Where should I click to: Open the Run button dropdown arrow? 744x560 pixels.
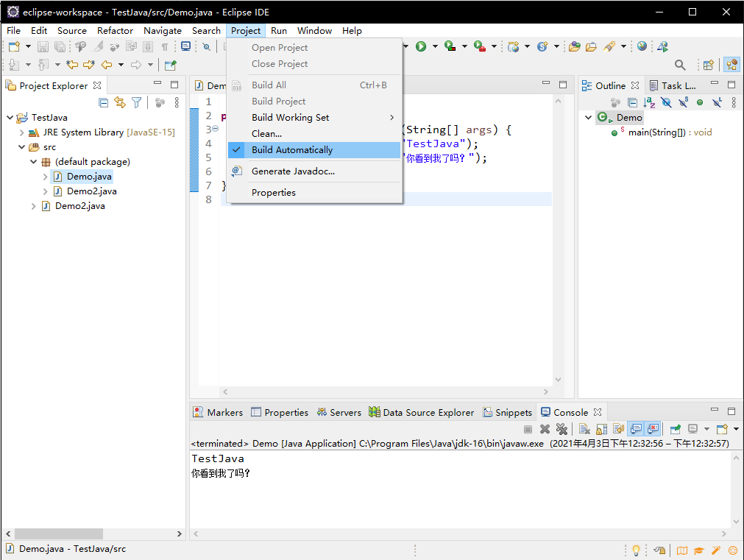(x=435, y=46)
